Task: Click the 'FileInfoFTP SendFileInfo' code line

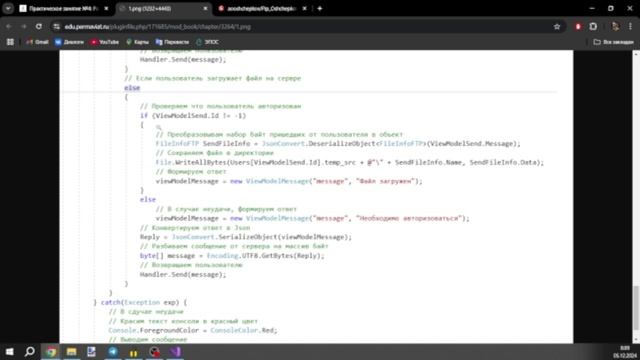Action: (338, 144)
